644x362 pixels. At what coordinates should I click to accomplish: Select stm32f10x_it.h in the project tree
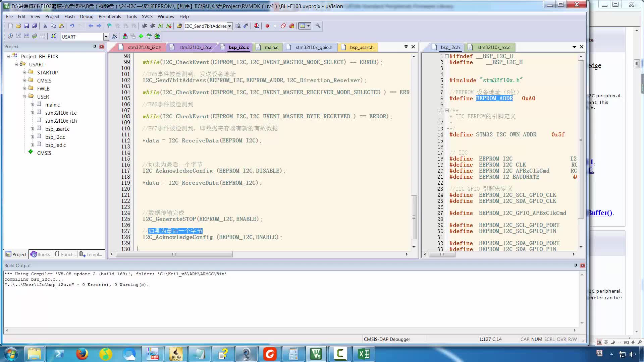(61, 121)
